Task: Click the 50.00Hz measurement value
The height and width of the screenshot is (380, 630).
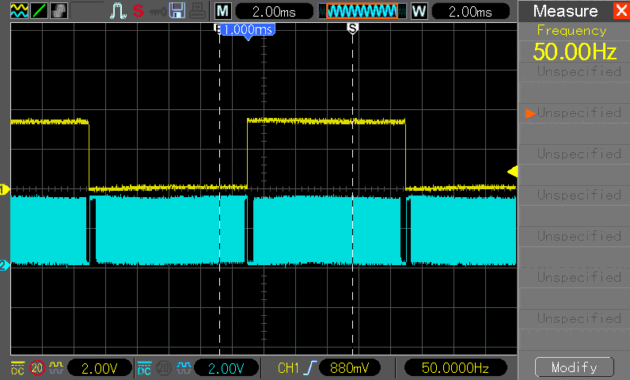Action: click(575, 52)
